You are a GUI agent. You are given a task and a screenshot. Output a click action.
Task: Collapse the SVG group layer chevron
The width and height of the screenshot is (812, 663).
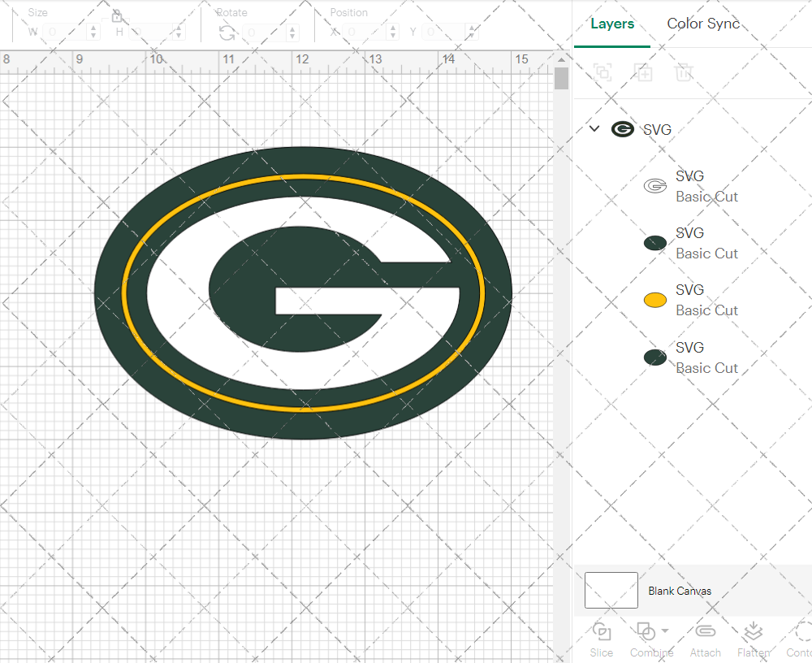coord(594,129)
